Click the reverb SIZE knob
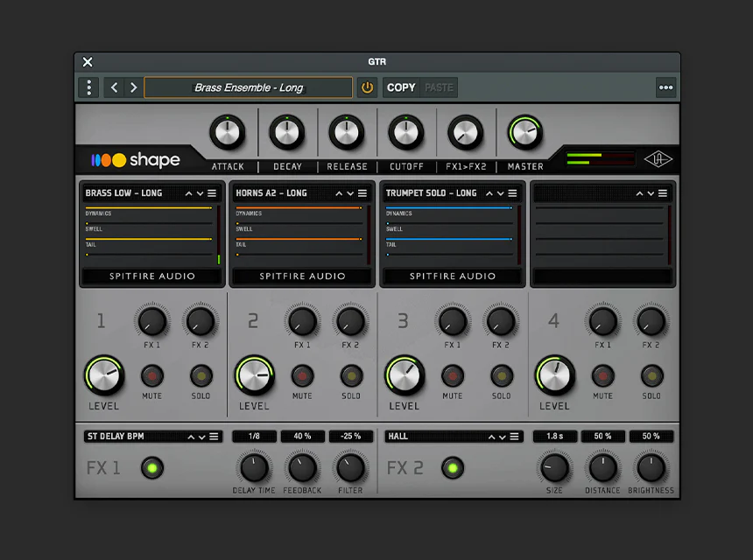This screenshot has height=560, width=753. click(x=554, y=468)
